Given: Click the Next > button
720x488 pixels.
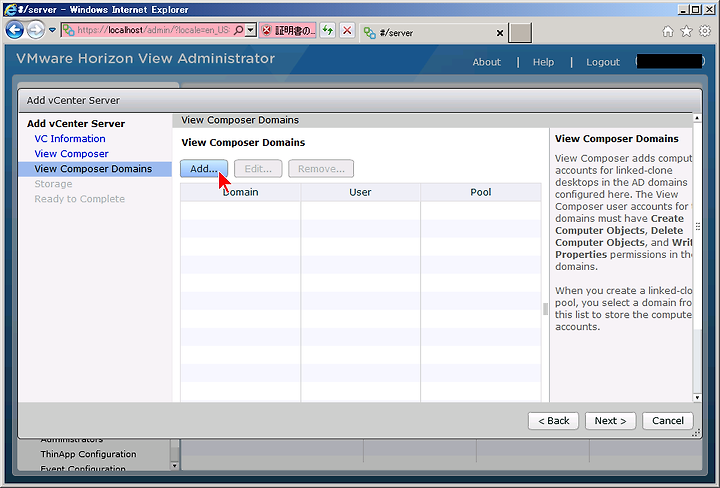Looking at the screenshot, I should click(x=610, y=421).
